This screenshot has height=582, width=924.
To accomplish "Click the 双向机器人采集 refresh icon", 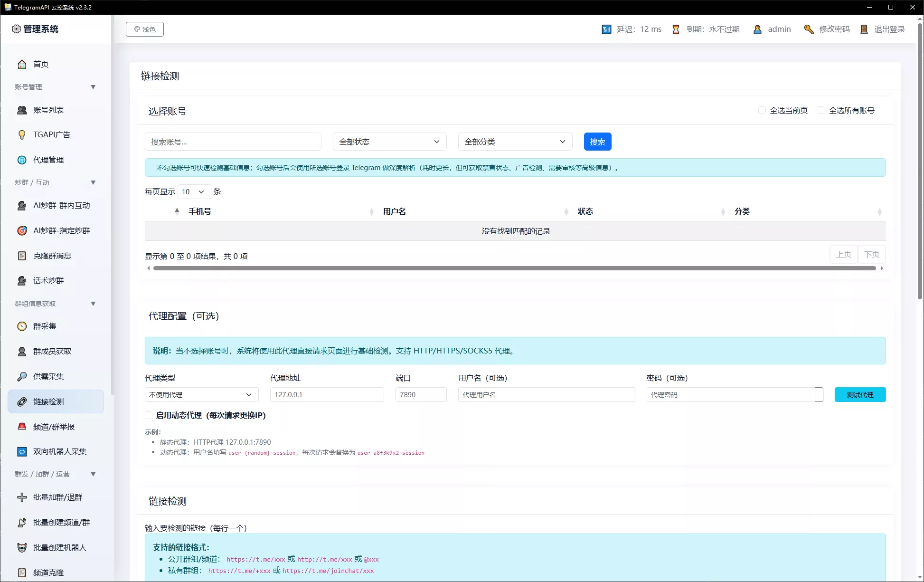I will point(22,452).
